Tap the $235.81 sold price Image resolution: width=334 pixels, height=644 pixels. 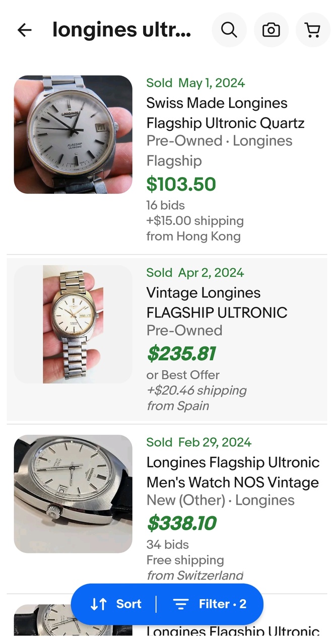coord(181,354)
